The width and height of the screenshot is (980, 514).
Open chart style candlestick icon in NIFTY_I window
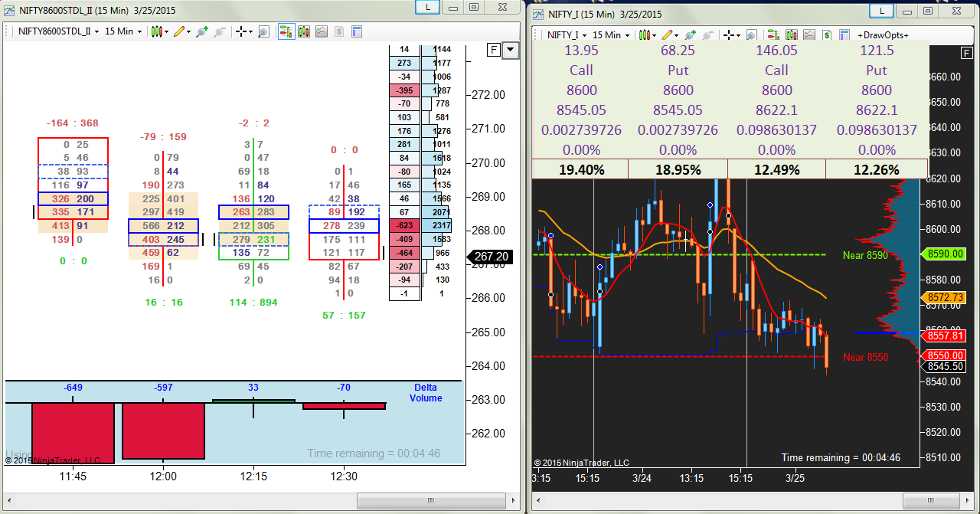pyautogui.click(x=645, y=34)
